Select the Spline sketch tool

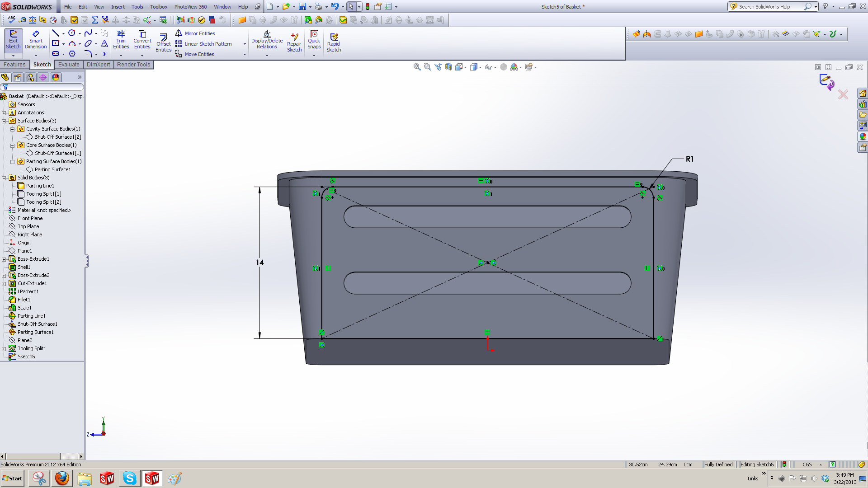88,33
